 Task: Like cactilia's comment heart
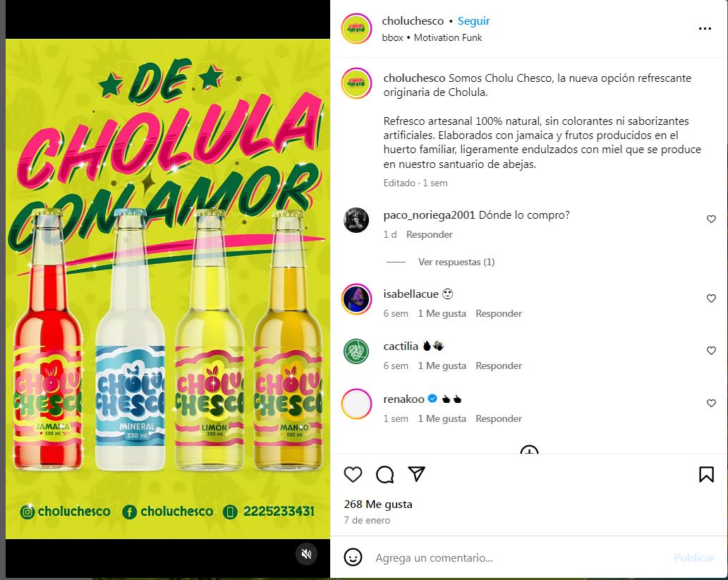point(711,351)
